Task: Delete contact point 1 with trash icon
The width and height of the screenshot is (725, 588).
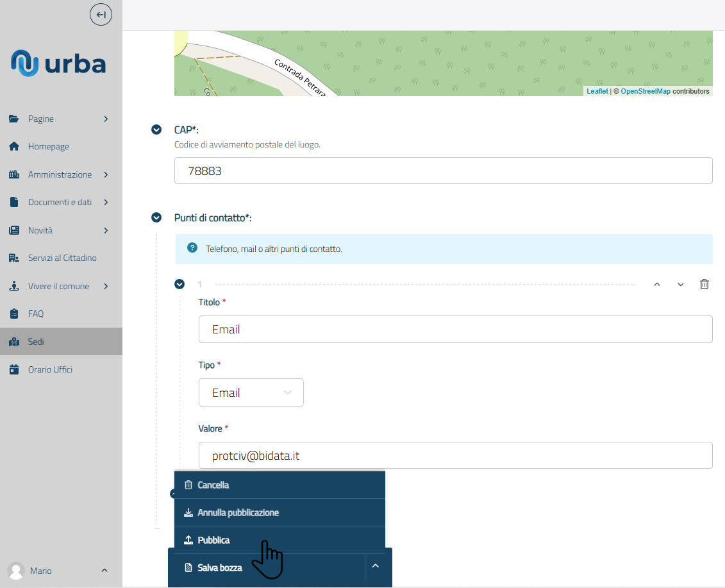Action: click(704, 284)
